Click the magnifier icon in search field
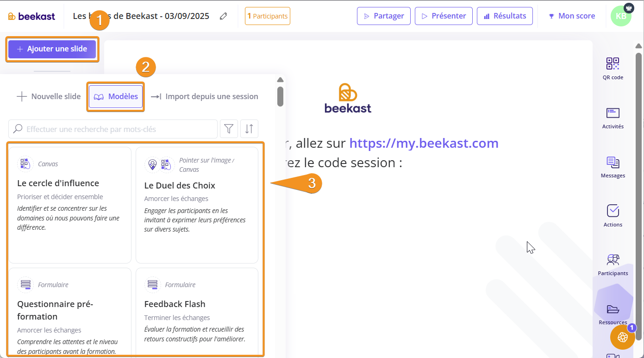The height and width of the screenshot is (358, 644). click(x=18, y=129)
